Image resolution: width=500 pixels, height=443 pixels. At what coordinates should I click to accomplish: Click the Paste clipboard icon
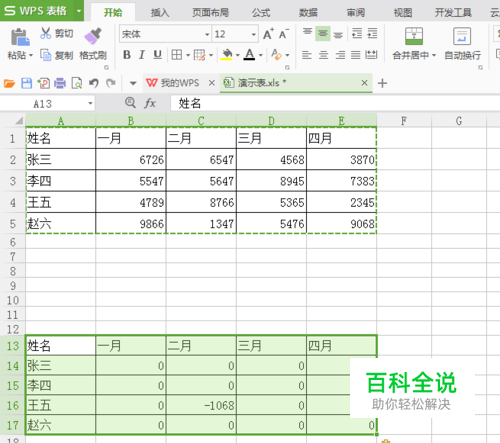20,37
